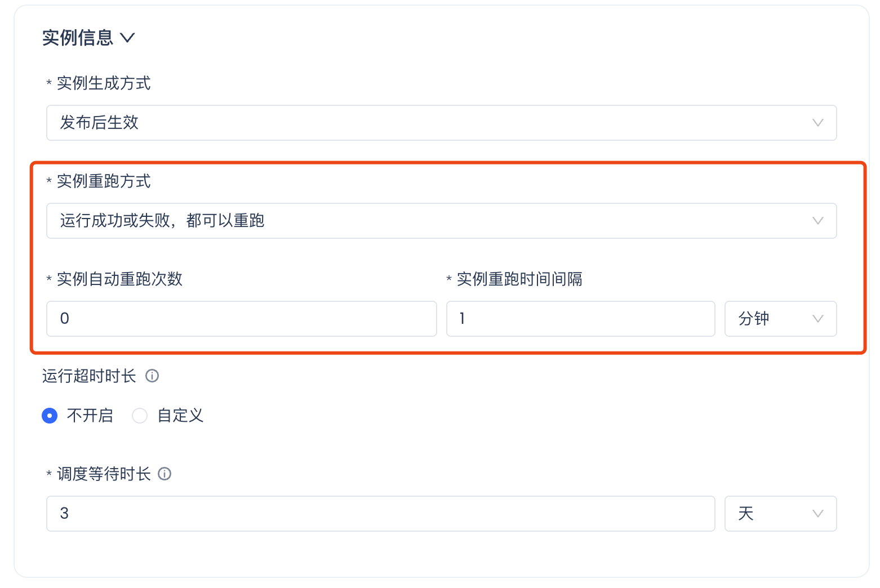The height and width of the screenshot is (588, 880).
Task: Open the 运行成功或失败，都可以重跑 dropdown
Action: point(441,221)
